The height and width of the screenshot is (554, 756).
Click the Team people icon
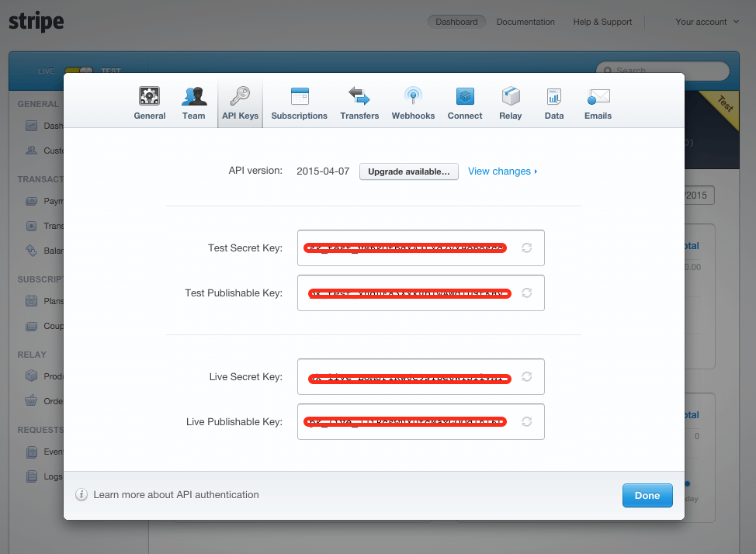193,95
